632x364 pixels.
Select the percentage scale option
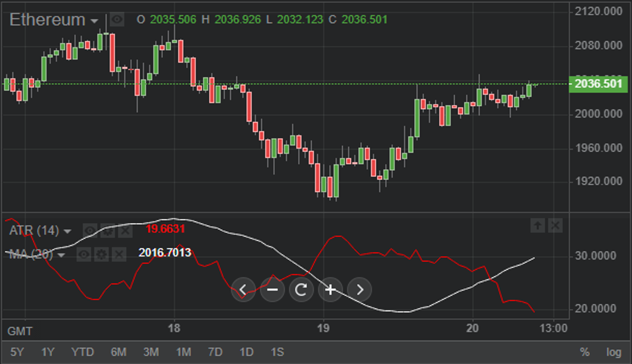[x=584, y=352]
